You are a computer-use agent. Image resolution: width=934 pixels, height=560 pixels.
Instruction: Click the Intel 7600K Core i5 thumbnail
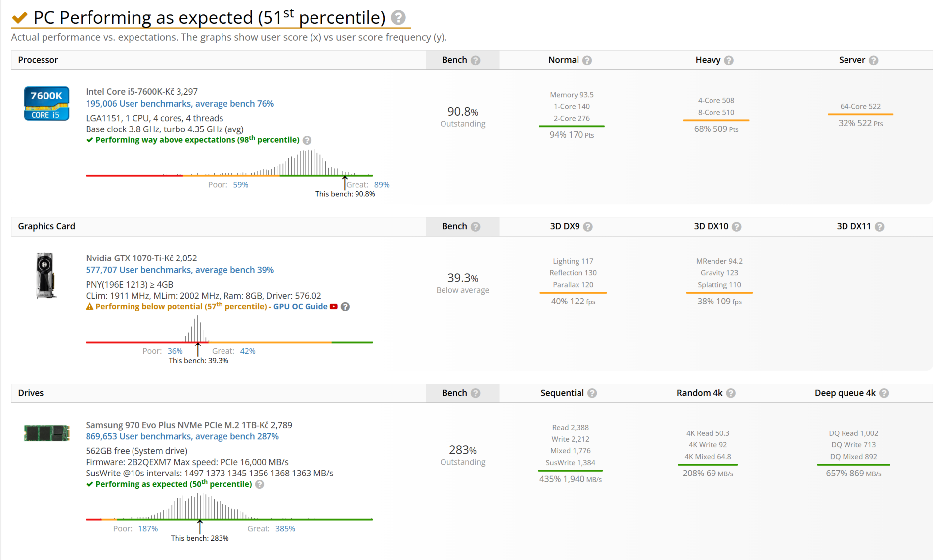[x=46, y=103]
